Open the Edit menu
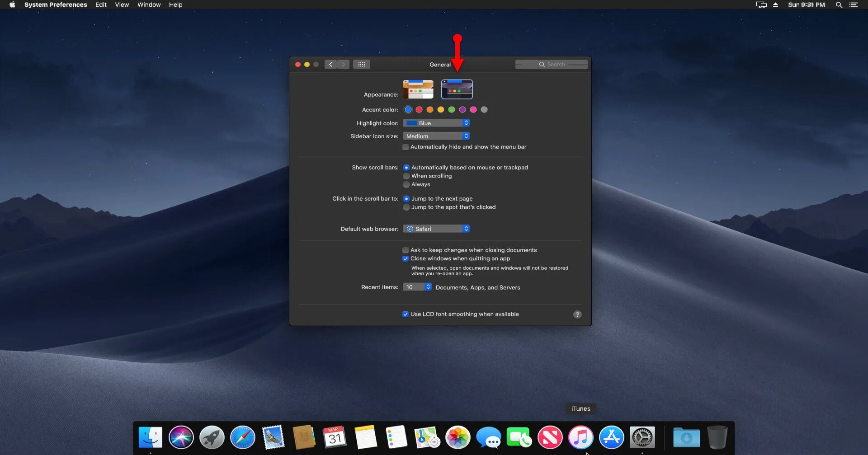This screenshot has height=455, width=868. tap(101, 5)
